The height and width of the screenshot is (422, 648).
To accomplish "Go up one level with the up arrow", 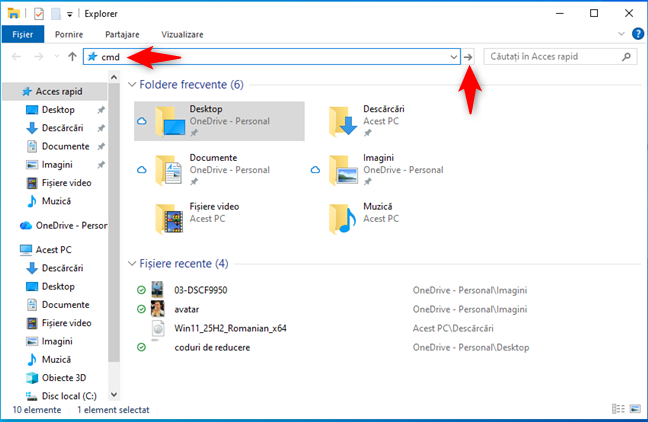I will [72, 57].
